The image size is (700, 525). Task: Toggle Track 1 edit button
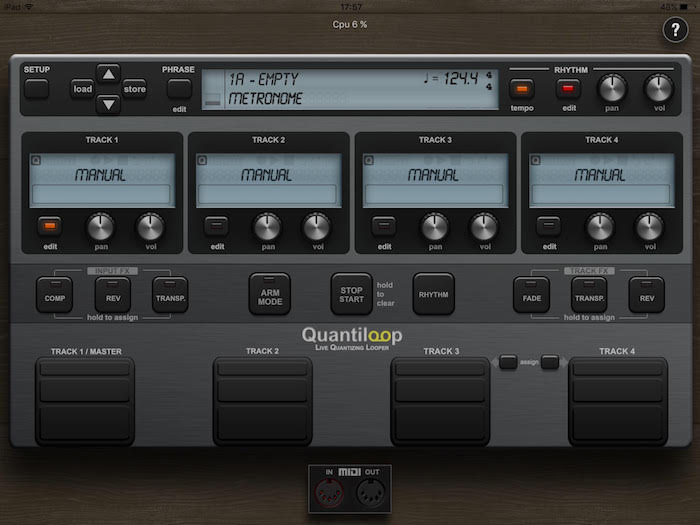click(50, 226)
